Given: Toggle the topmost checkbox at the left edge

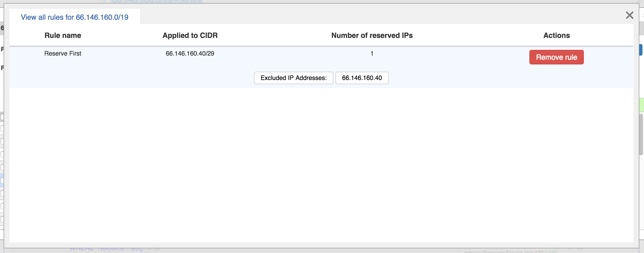Looking at the screenshot, I should click(2, 117).
